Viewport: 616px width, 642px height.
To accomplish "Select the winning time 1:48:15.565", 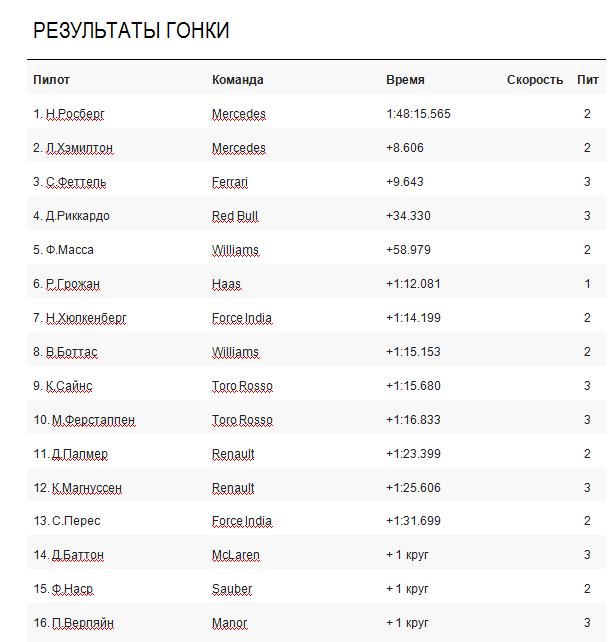I will click(418, 114).
